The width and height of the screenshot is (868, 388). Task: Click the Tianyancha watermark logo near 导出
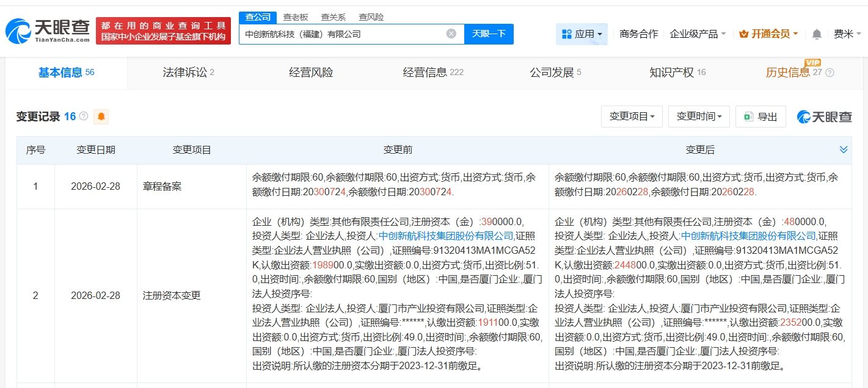pyautogui.click(x=823, y=116)
